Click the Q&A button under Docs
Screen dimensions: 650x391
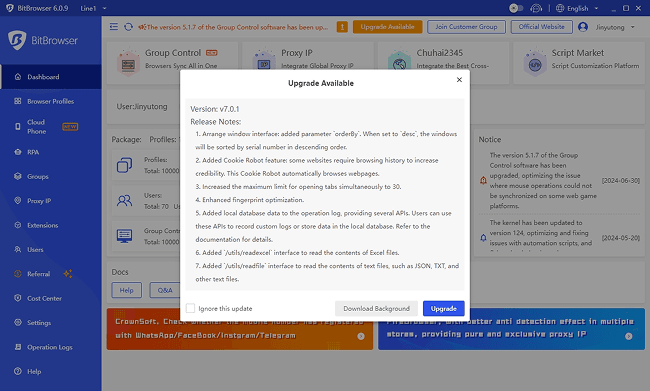click(x=165, y=290)
